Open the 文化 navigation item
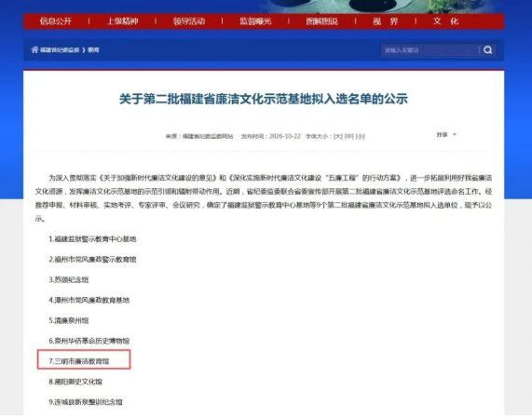Viewport: 532px width, 419px height. pyautogui.click(x=446, y=21)
